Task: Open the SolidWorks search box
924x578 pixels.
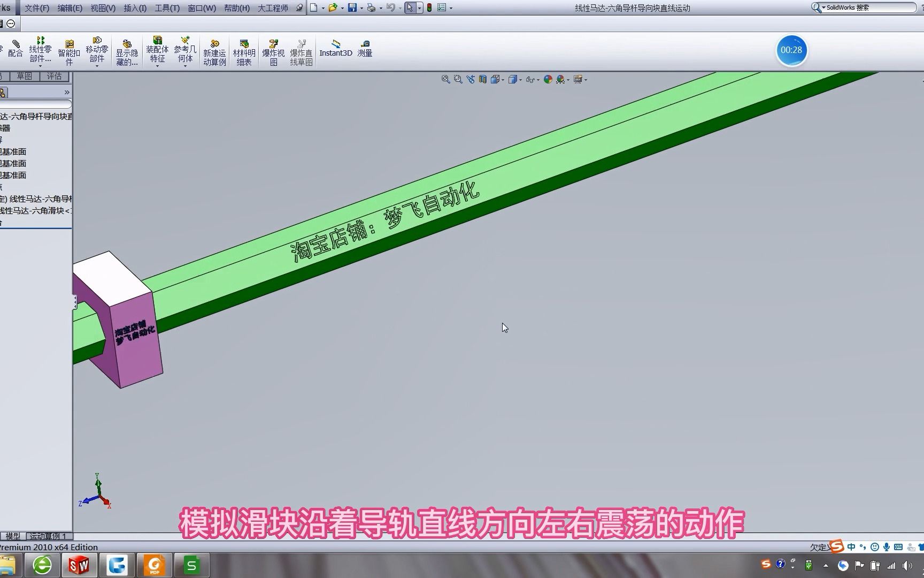Action: [x=864, y=7]
